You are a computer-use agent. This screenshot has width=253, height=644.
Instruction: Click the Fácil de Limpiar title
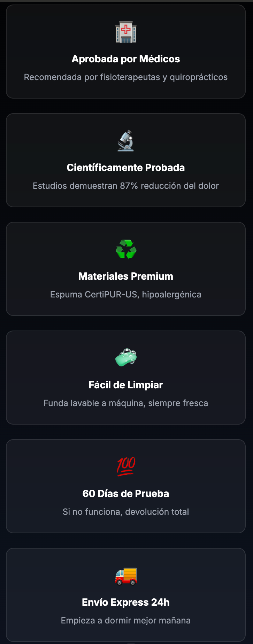[x=126, y=385]
